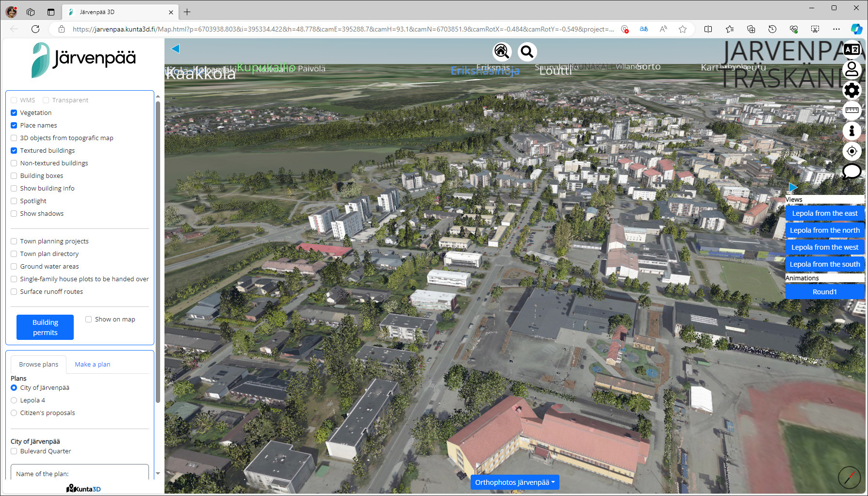Open the info icon on map
This screenshot has width=868, height=496.
(x=852, y=130)
